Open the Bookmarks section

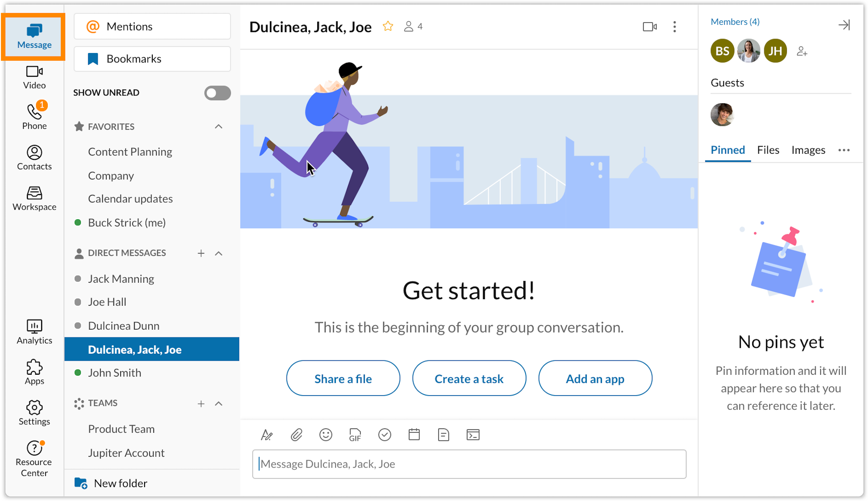[x=151, y=59]
